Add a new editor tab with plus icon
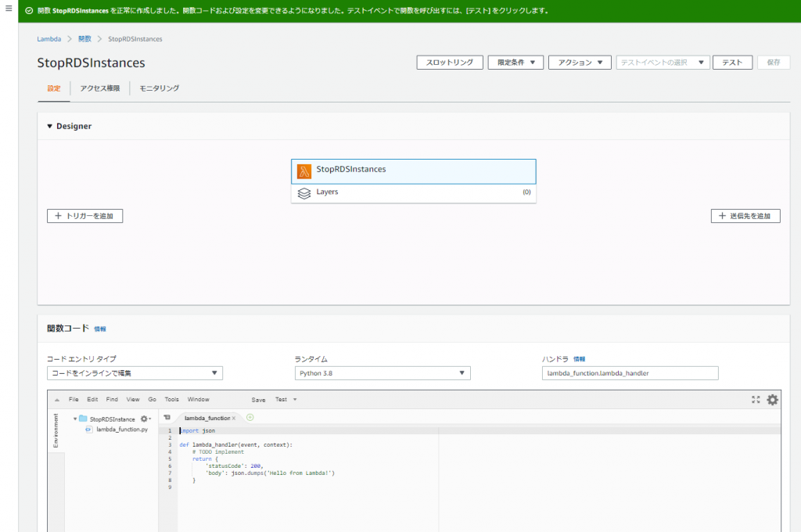Viewport: 801px width, 532px height. (x=250, y=418)
